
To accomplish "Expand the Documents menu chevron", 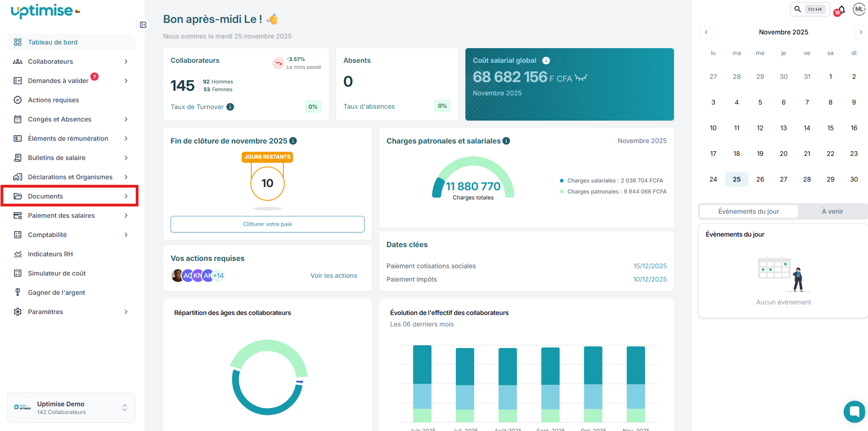I will tap(126, 196).
